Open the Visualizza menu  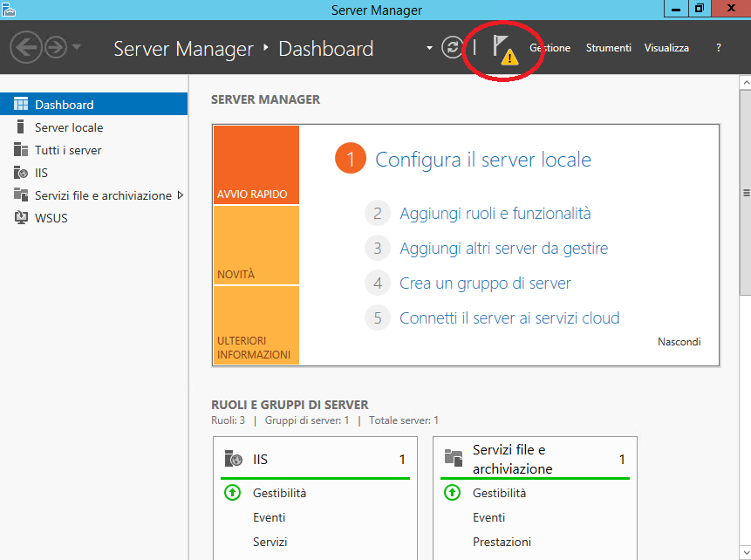pos(666,48)
